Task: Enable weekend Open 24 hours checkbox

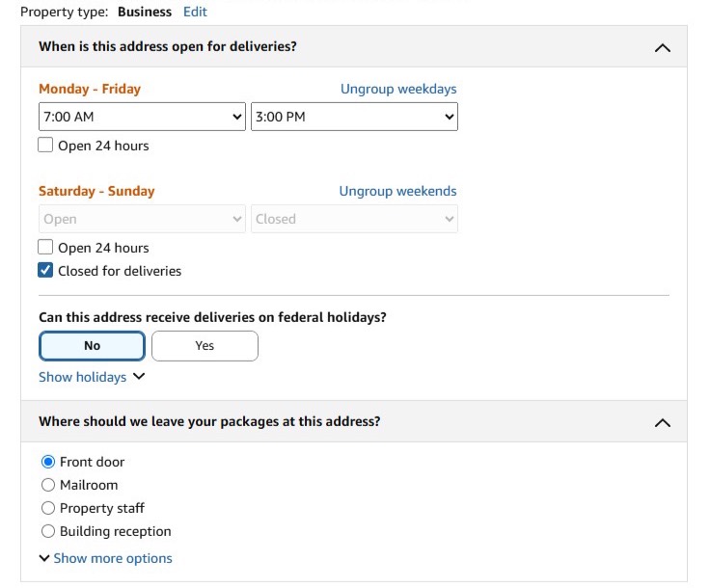Action: pos(45,248)
